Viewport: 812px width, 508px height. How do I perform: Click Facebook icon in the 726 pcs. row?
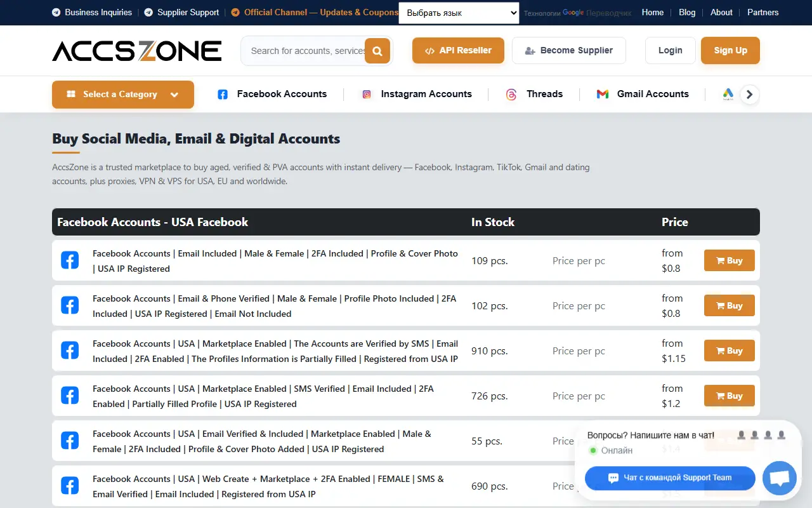coord(70,396)
